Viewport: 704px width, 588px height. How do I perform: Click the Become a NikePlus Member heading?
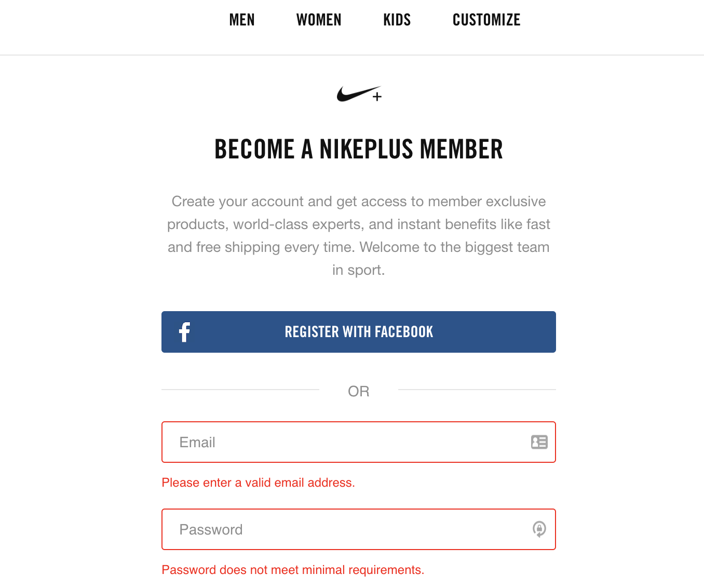pos(359,149)
